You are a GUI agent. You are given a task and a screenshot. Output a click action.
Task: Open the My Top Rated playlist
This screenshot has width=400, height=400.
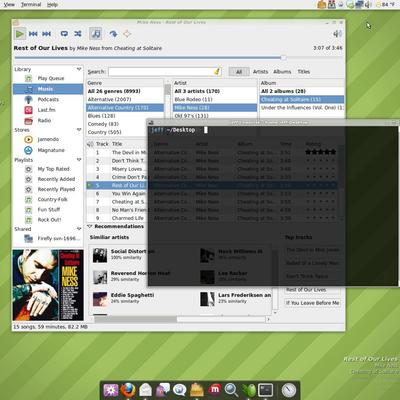[x=48, y=169]
